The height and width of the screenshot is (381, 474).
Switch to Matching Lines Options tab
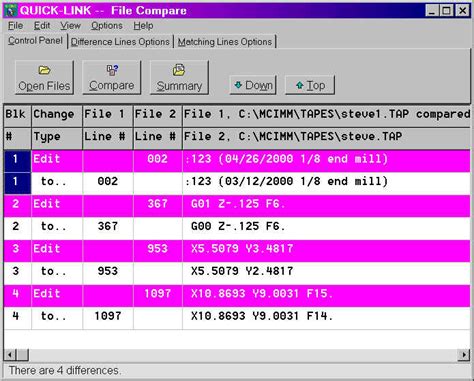coord(225,42)
